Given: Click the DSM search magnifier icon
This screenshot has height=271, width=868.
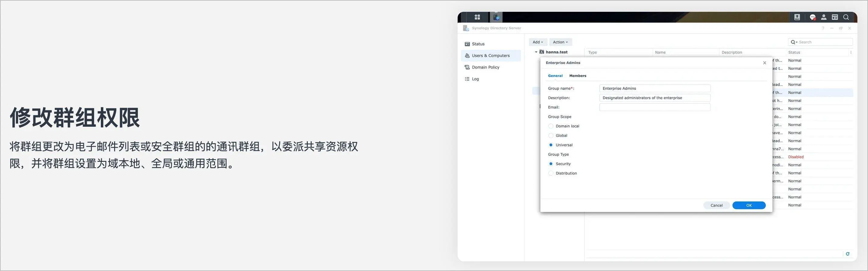Looking at the screenshot, I should coord(846,17).
